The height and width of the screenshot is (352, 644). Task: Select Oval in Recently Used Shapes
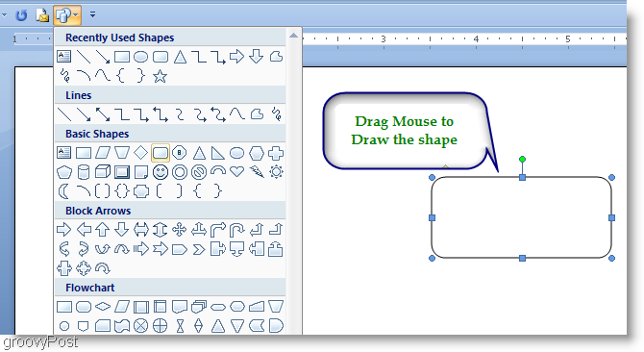point(141,57)
